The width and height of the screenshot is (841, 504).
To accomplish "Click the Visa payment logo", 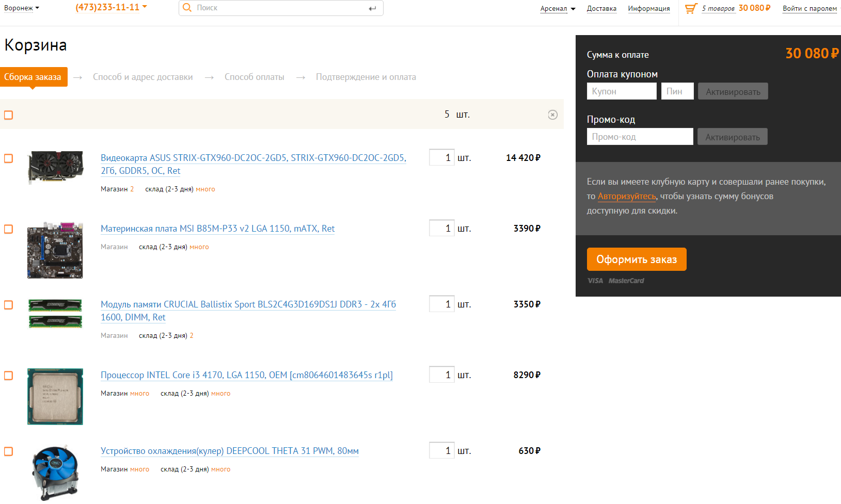I will [595, 281].
